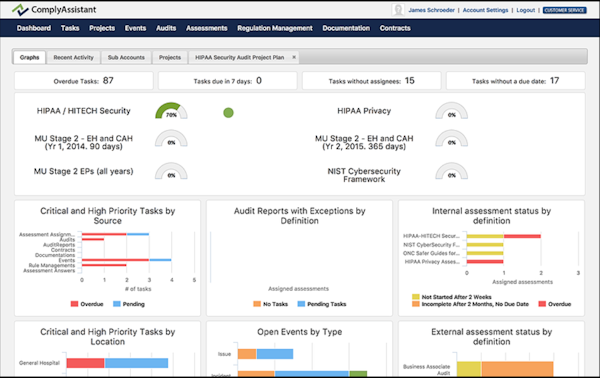Toggle the Overdue legend in Tasks by Source

[87, 304]
